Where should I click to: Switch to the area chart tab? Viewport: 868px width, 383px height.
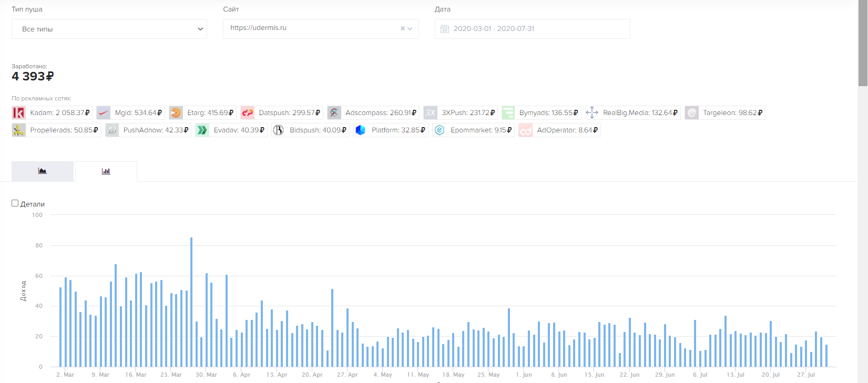[43, 171]
